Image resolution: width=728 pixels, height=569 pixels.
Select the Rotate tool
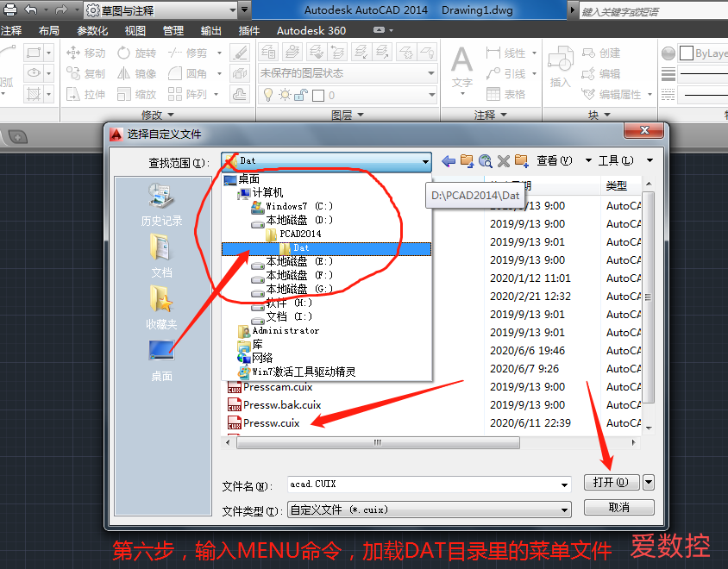coord(136,53)
